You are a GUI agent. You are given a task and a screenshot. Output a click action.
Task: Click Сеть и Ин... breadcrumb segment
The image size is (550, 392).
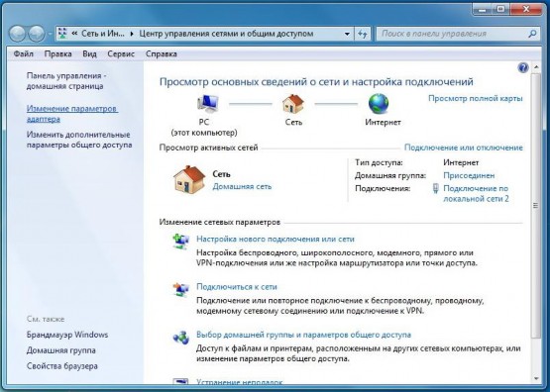pos(103,34)
